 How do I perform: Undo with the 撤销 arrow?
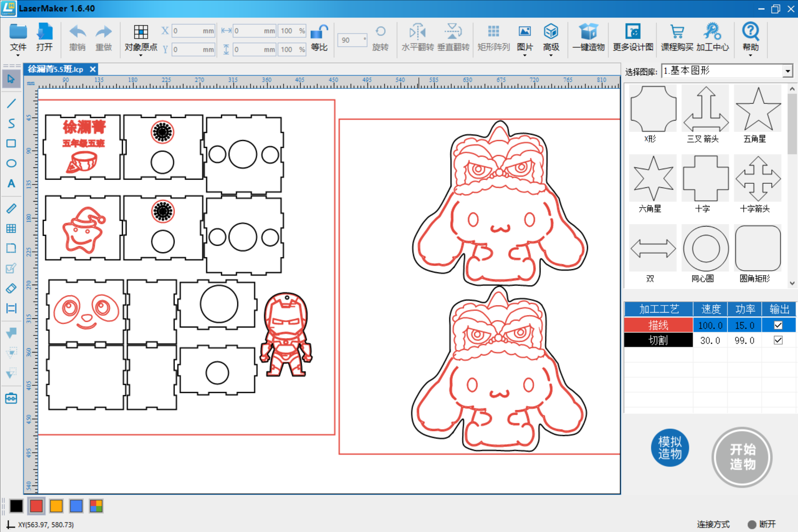[x=77, y=32]
